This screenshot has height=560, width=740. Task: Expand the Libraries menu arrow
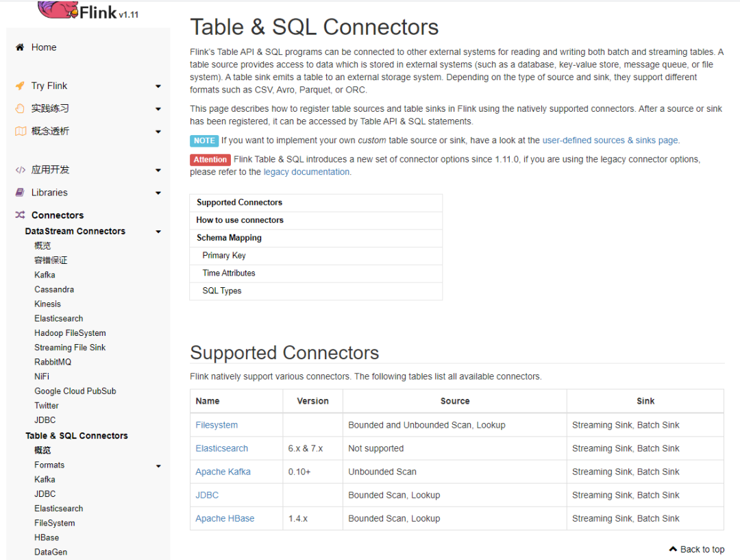point(158,193)
